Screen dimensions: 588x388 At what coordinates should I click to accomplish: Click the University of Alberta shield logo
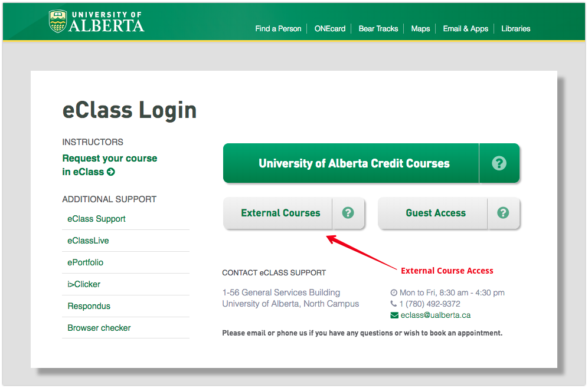(58, 21)
